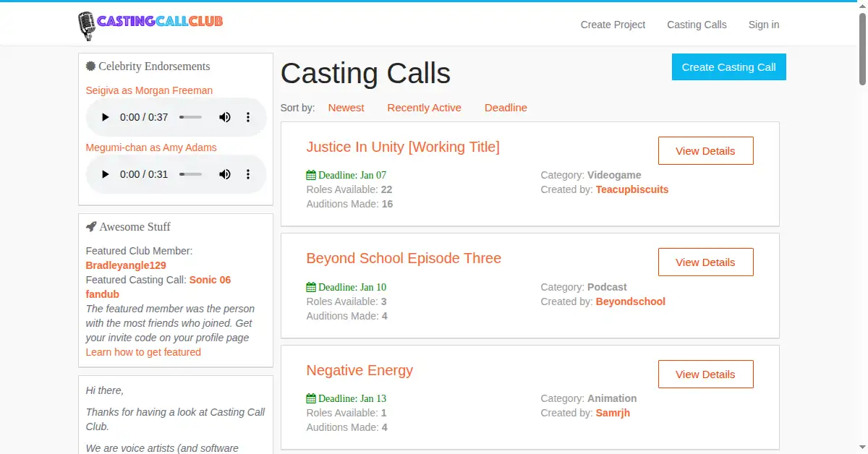Click the progress bar of Megumi-chan audio

click(192, 174)
